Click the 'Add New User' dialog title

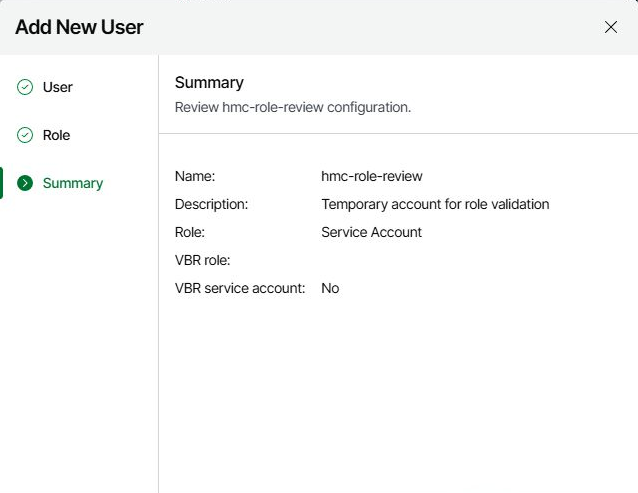point(79,27)
